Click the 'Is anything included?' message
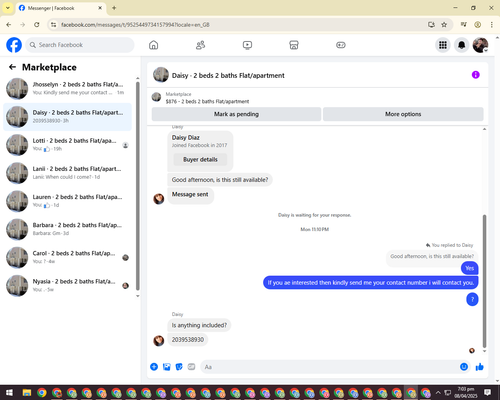500x400 pixels. 199,325
